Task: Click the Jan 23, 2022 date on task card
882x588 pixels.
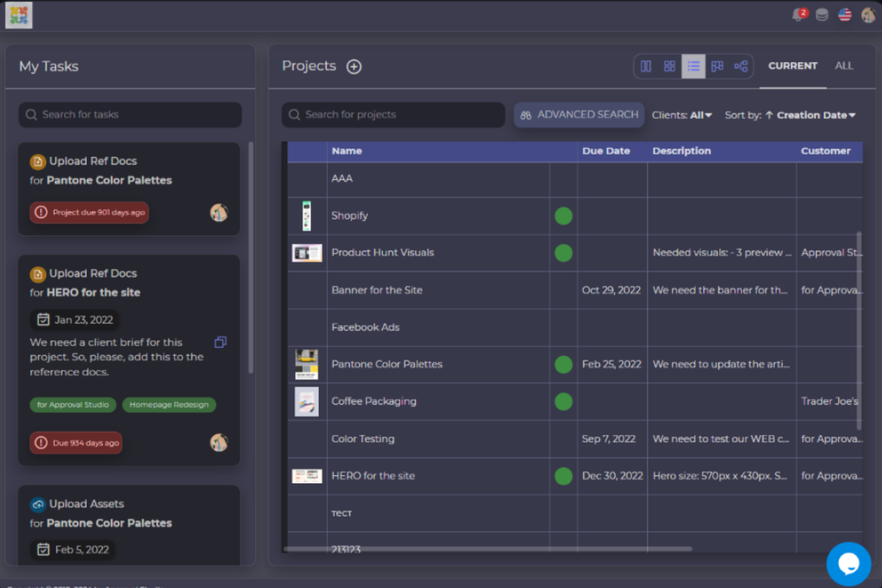Action: click(x=75, y=320)
